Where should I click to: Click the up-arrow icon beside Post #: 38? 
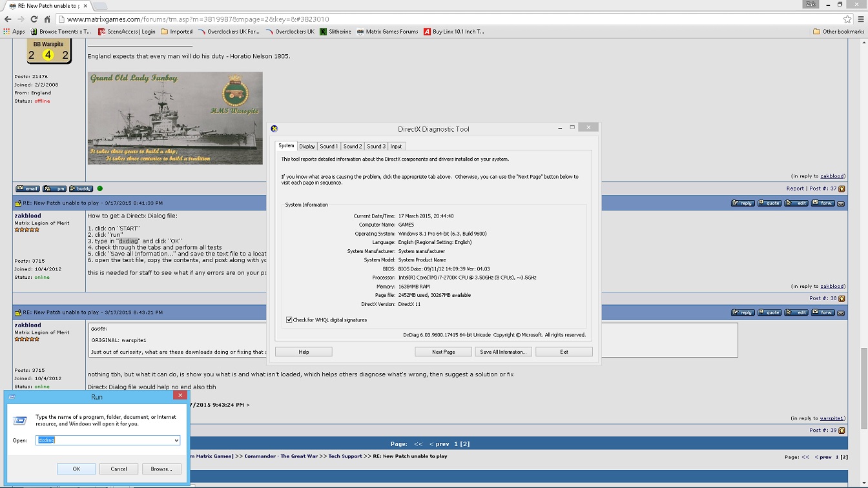(x=842, y=298)
